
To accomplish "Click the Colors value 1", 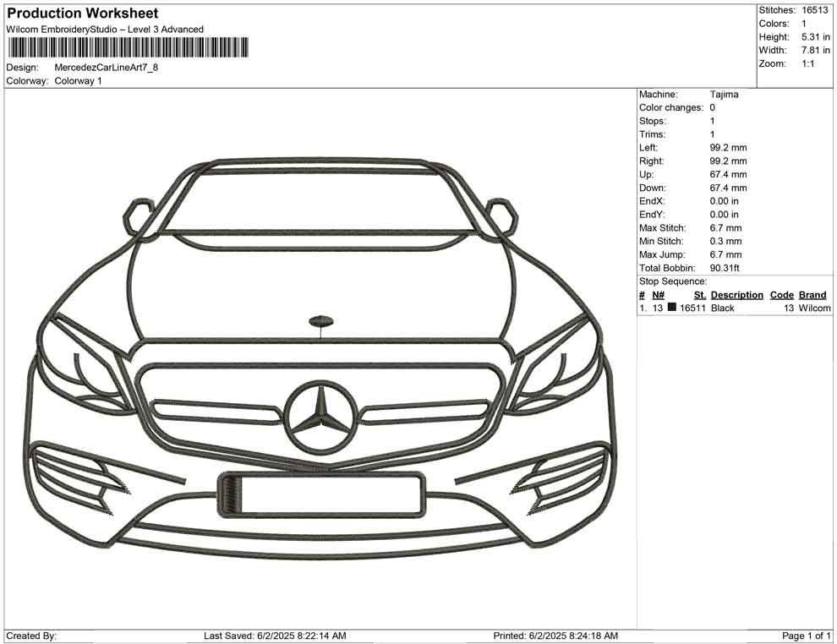I will pos(804,24).
